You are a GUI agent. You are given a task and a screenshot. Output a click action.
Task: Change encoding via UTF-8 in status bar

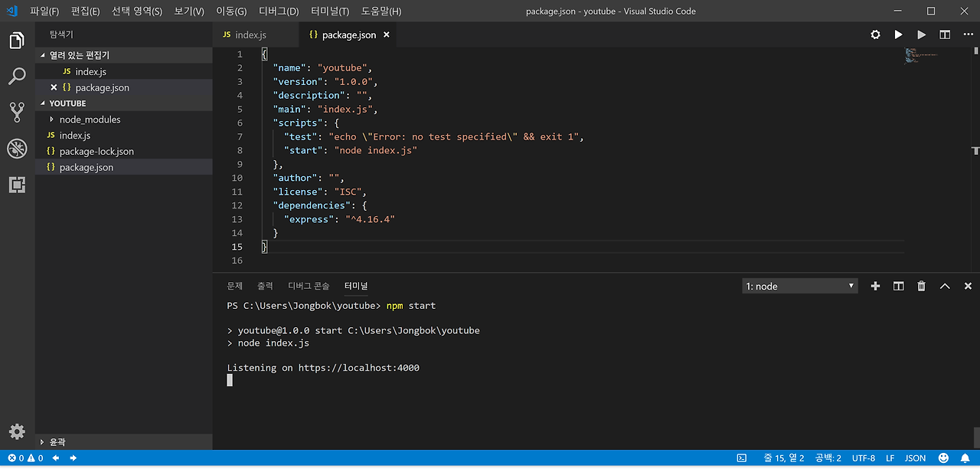pos(863,458)
